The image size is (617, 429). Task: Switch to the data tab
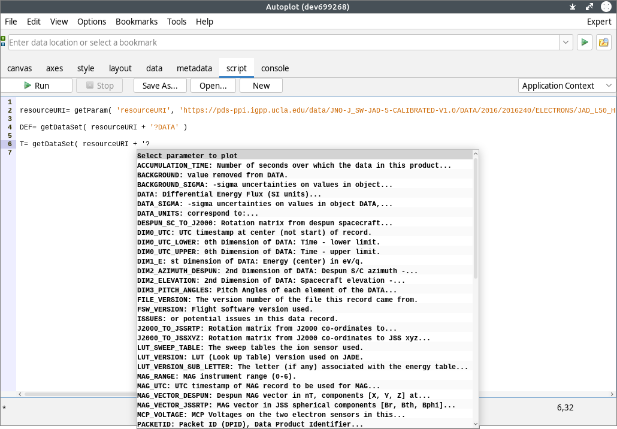point(154,68)
